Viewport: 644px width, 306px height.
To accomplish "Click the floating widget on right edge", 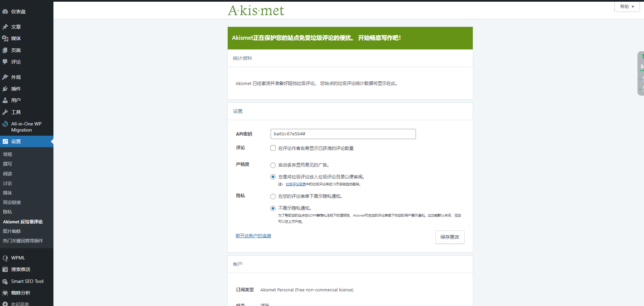I will (x=641, y=73).
